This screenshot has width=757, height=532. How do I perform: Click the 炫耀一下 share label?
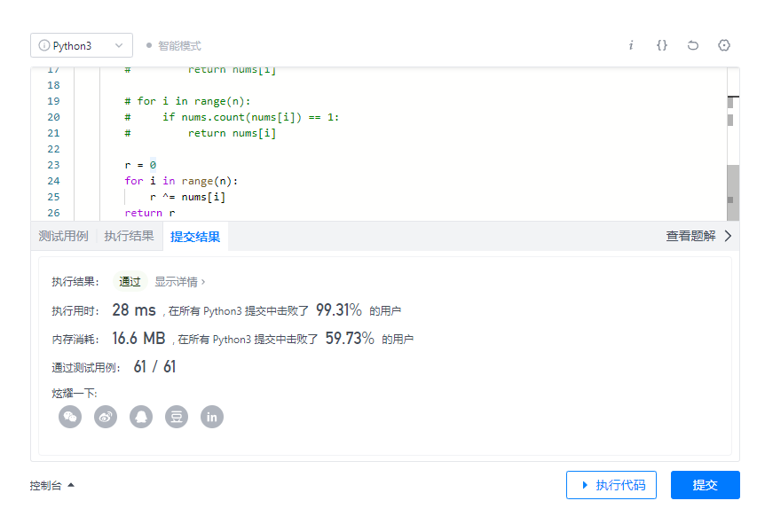75,394
